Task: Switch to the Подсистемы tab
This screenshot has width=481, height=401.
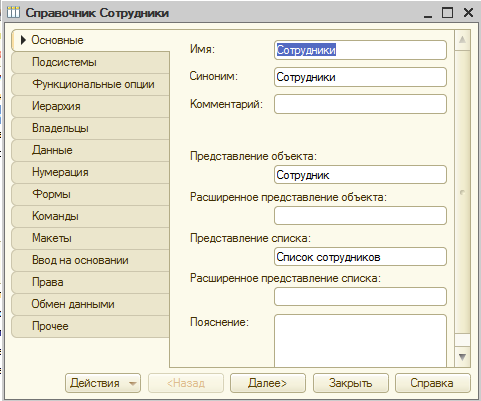Action: pyautogui.click(x=90, y=62)
